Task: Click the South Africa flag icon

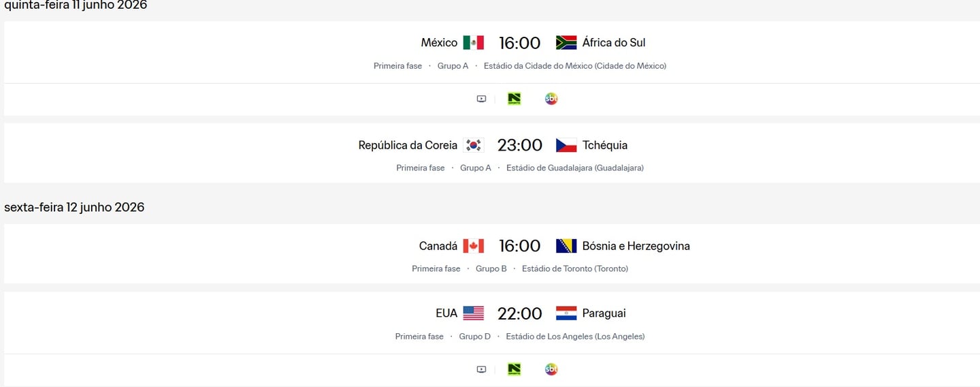Action: [566, 43]
